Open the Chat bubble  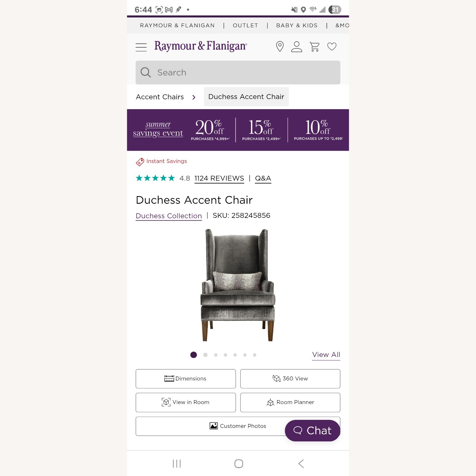tap(312, 431)
